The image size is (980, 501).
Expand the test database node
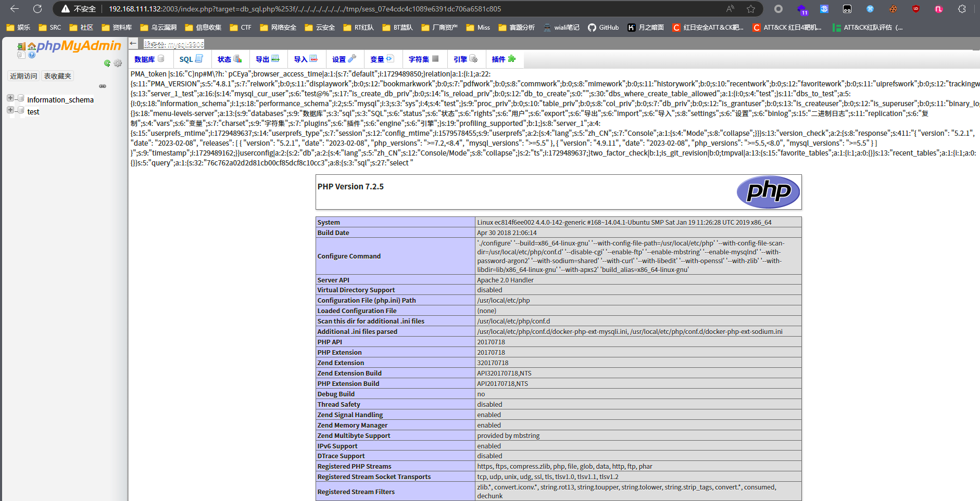(10, 110)
